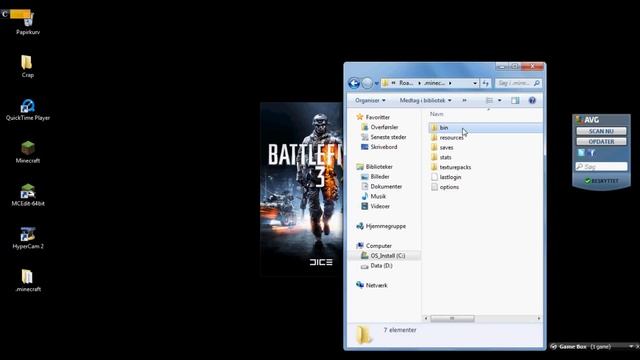Open view options dropdown arrow
The width and height of the screenshot is (640, 360).
point(499,100)
